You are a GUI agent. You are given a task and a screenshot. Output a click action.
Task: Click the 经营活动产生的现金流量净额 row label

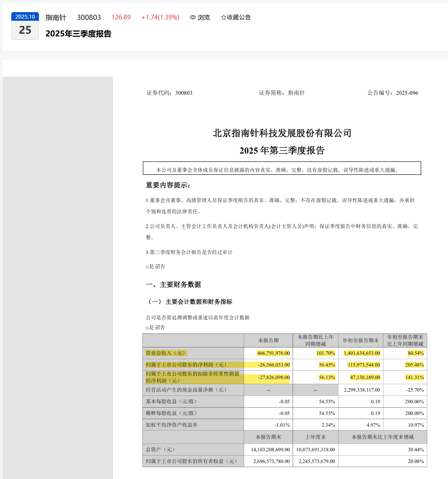click(x=186, y=390)
